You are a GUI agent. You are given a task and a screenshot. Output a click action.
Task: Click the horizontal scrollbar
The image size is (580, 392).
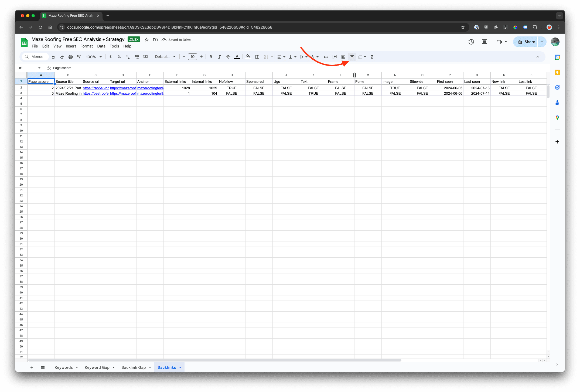click(x=214, y=360)
